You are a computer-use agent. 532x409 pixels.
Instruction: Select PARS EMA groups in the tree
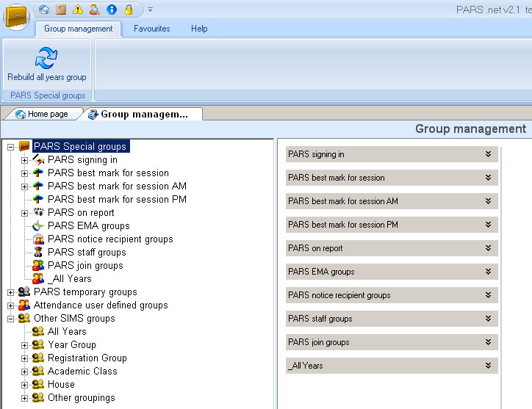click(x=89, y=226)
